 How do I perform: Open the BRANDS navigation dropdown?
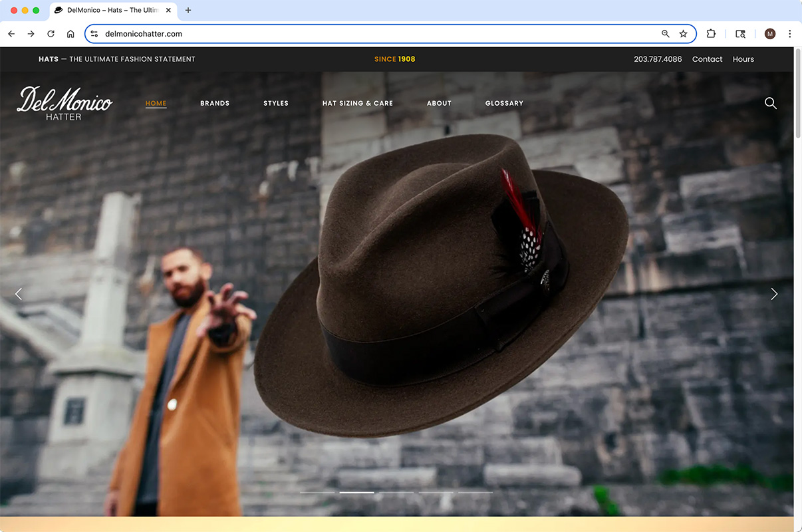click(x=214, y=103)
